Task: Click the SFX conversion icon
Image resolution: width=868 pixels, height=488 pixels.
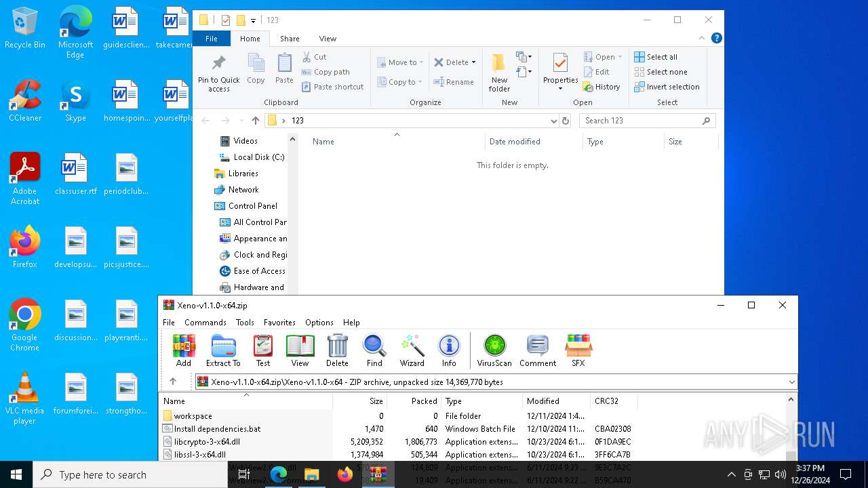Action: coord(578,350)
